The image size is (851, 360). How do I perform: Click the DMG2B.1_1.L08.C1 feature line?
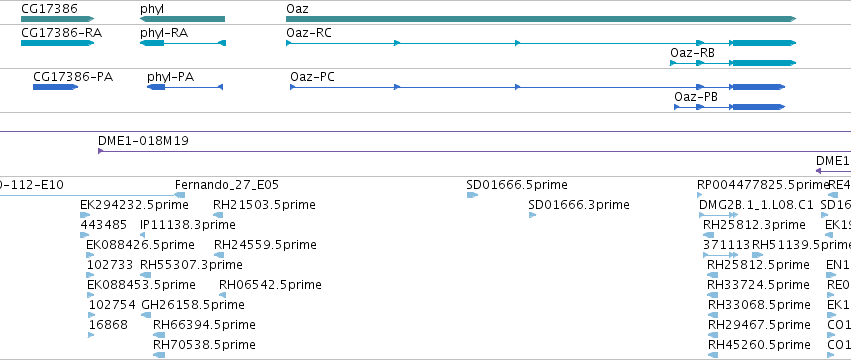coord(719,215)
